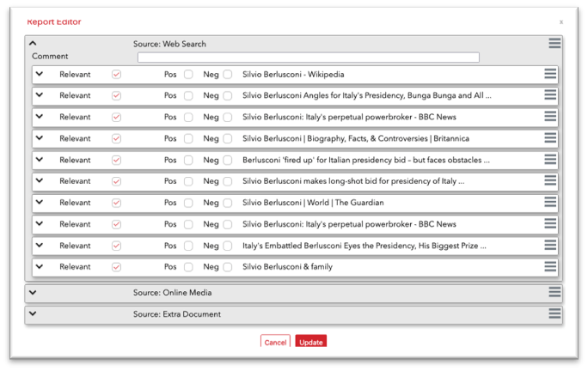588x371 pixels.
Task: Close the Report Editor dialog
Action: click(x=561, y=22)
